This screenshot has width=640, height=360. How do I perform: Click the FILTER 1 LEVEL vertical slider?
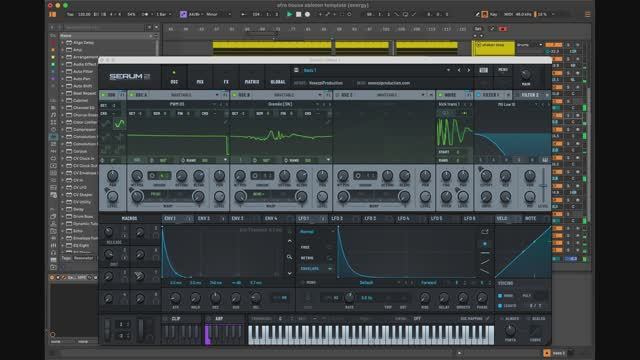pos(543,187)
